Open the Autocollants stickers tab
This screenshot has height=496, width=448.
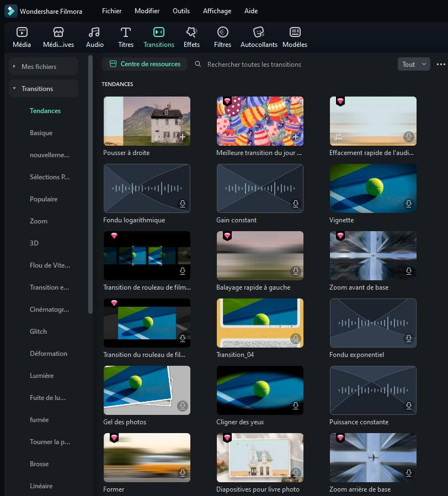[259, 37]
